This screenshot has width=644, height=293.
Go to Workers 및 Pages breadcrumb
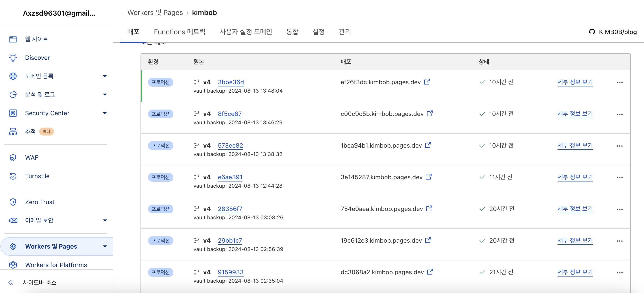155,13
